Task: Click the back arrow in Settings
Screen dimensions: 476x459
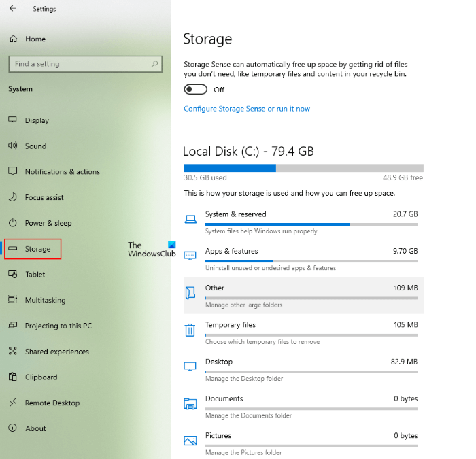Action: coord(13,9)
